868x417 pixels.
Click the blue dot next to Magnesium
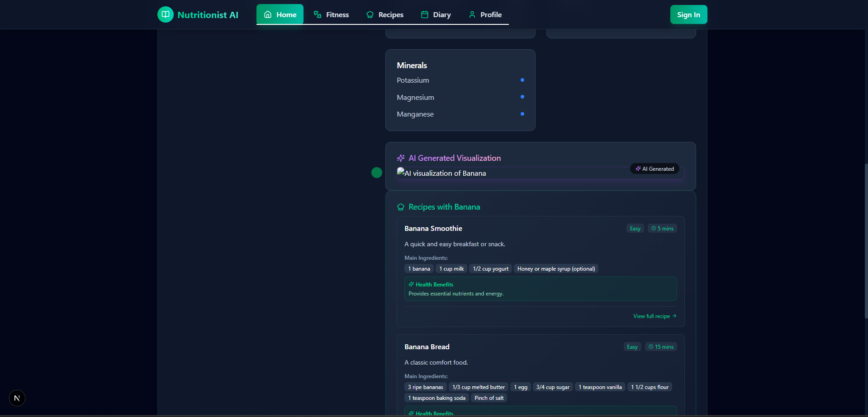pyautogui.click(x=522, y=97)
